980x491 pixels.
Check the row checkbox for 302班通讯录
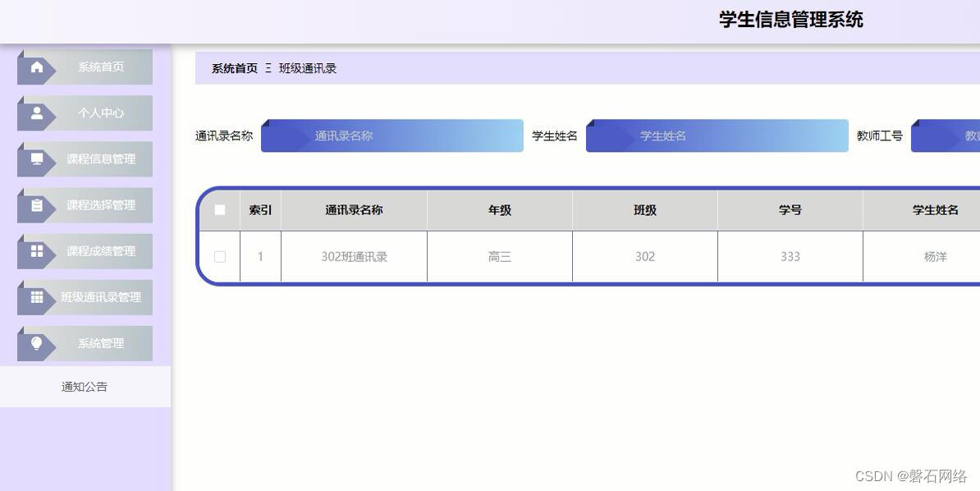(219, 256)
